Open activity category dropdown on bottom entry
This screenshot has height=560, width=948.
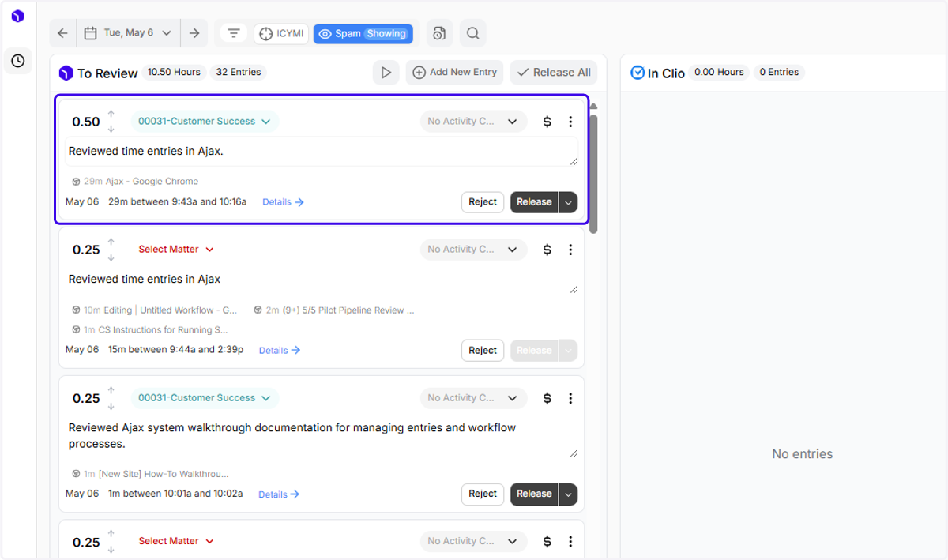pyautogui.click(x=473, y=542)
